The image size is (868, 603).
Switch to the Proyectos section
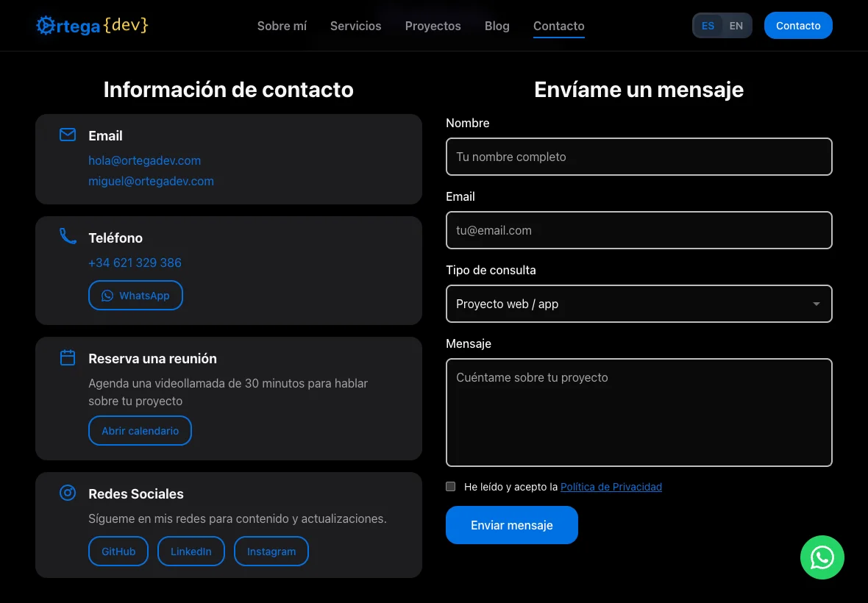433,26
